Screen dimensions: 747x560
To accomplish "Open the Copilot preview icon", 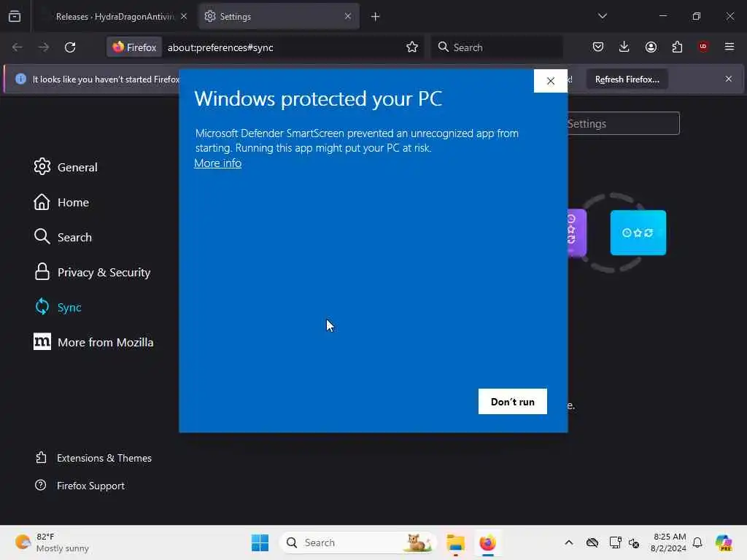I will click(x=724, y=542).
